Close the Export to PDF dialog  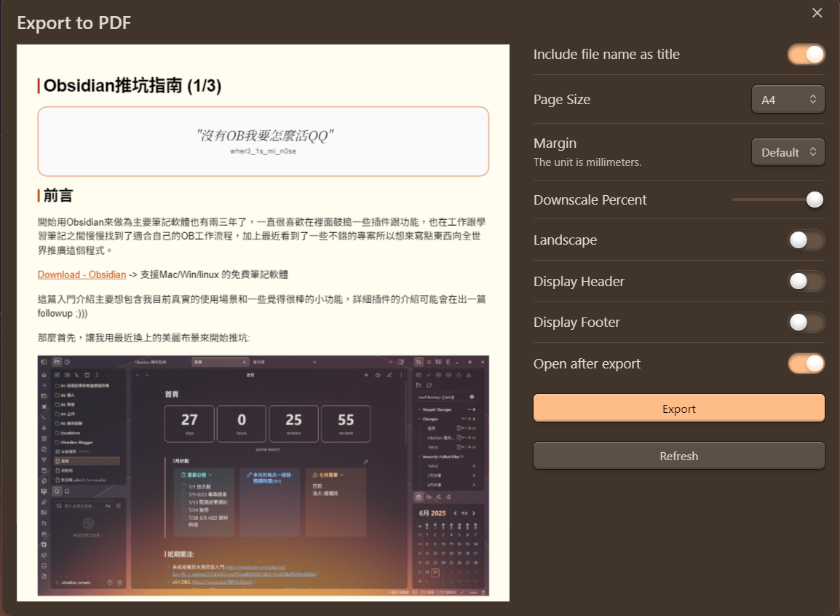(x=817, y=12)
